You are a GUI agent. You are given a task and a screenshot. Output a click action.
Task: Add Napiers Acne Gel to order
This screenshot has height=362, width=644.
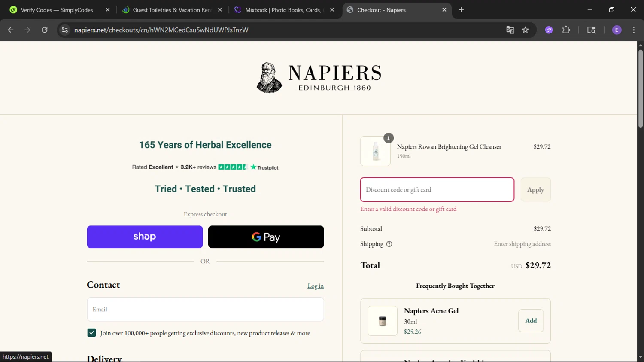(531, 321)
